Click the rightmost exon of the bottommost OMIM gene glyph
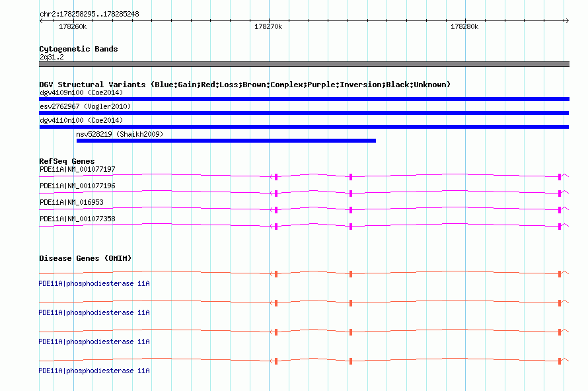The image size is (588, 391). pos(560,361)
